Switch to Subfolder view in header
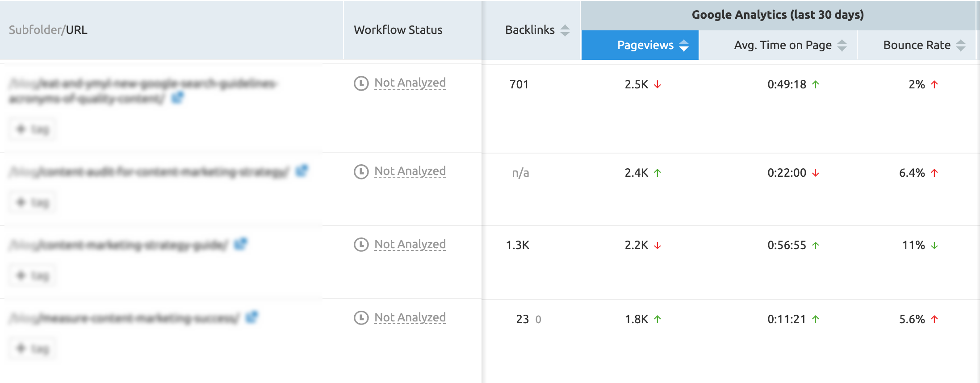Viewport: 980px width, 383px height. pos(35,30)
